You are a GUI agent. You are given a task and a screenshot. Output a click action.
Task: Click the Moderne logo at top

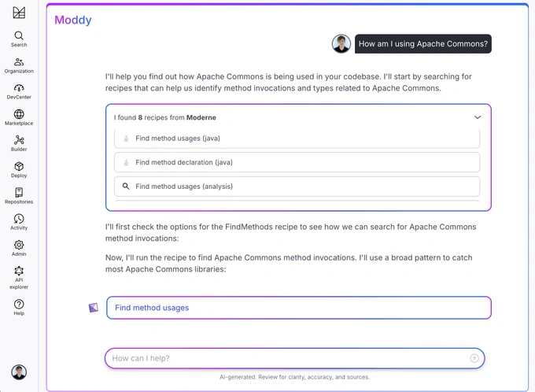(x=19, y=13)
